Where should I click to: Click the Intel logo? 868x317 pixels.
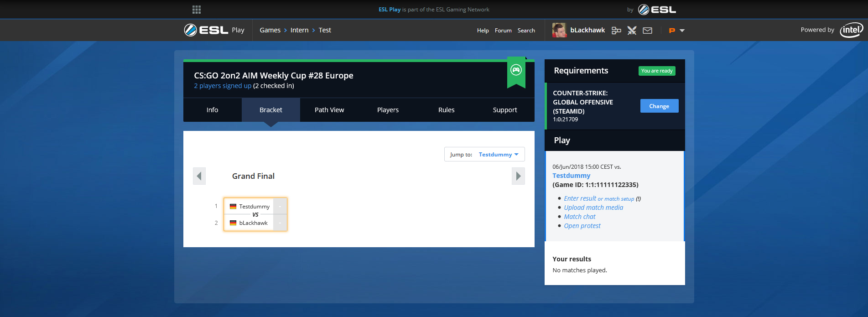(x=852, y=30)
